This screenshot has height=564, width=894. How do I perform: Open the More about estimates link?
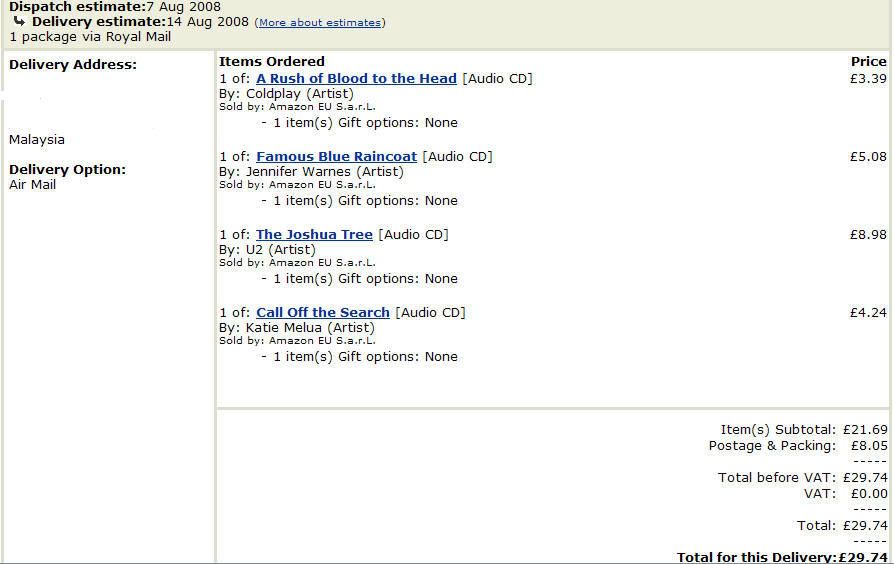click(x=319, y=22)
